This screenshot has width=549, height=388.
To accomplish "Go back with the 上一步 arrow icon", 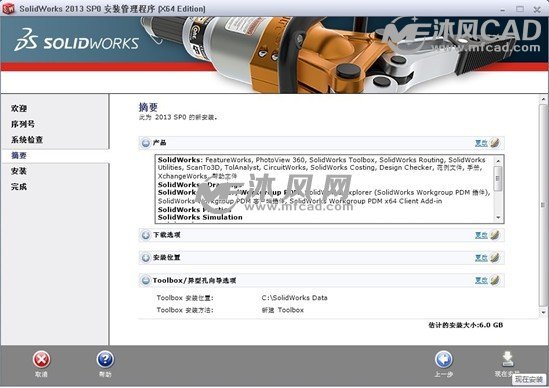I will pos(444,360).
